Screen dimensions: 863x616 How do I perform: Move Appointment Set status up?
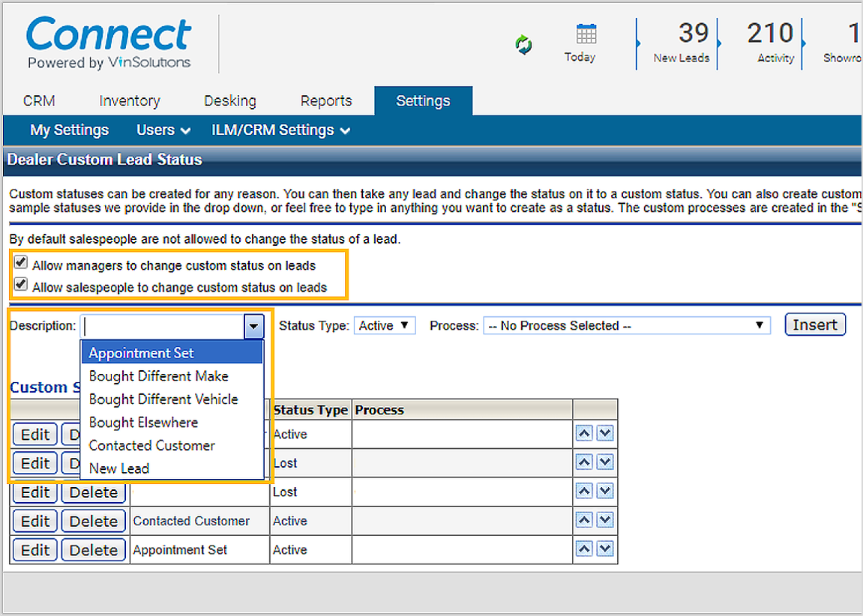pyautogui.click(x=584, y=549)
